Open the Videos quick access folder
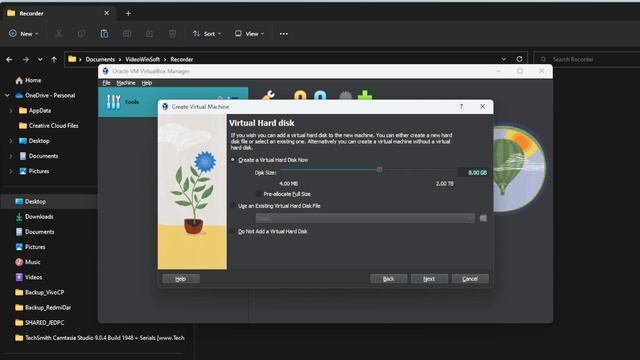Viewport: 640px width, 360px height. pos(29,277)
